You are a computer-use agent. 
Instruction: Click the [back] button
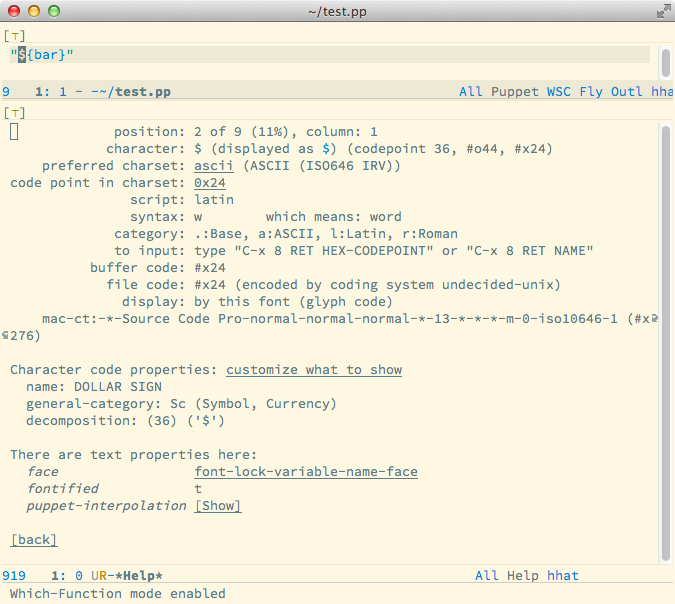[34, 540]
